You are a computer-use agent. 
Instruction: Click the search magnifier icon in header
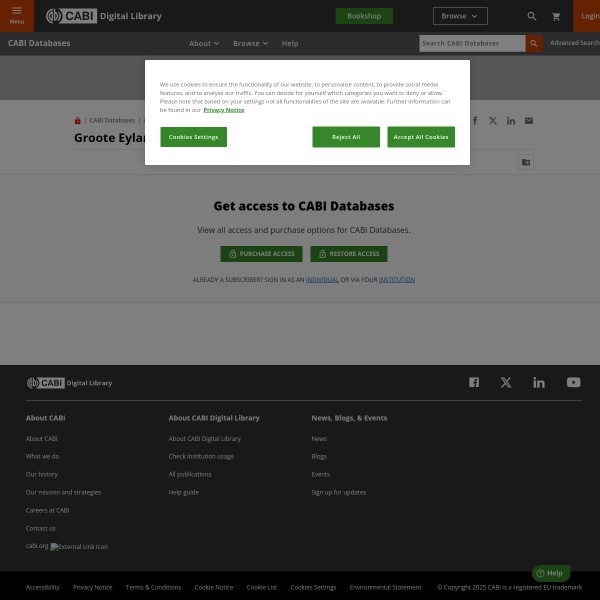(x=532, y=16)
